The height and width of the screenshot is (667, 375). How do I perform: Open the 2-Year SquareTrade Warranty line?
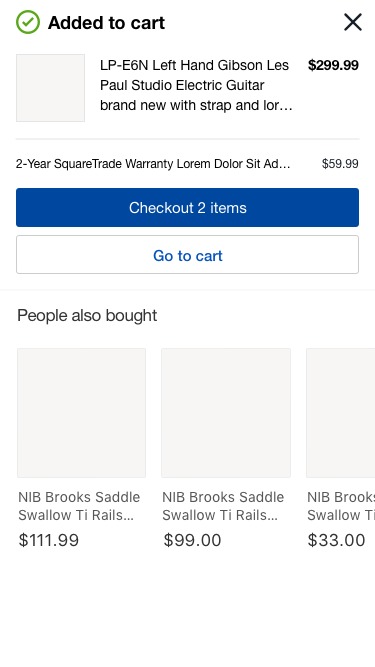pos(153,164)
